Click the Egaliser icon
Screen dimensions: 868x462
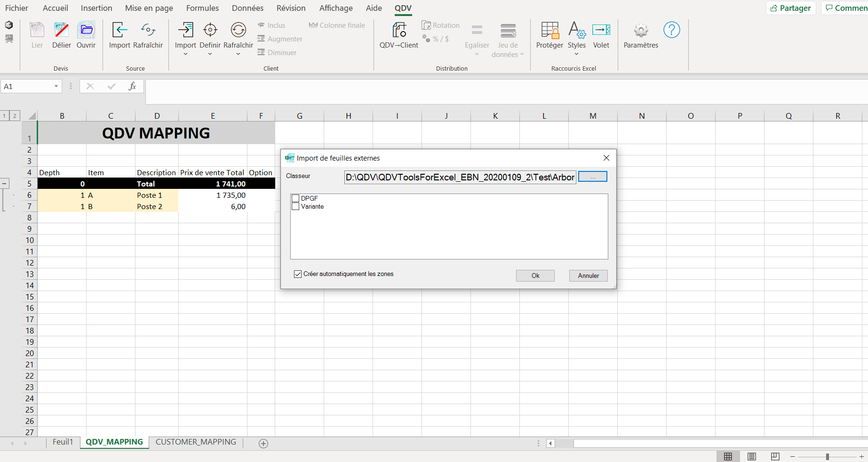tap(477, 30)
